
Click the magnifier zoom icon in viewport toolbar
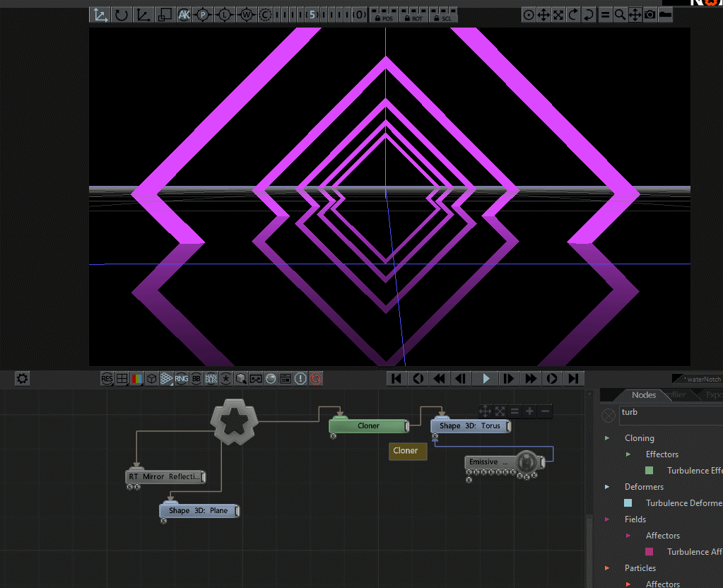[620, 14]
